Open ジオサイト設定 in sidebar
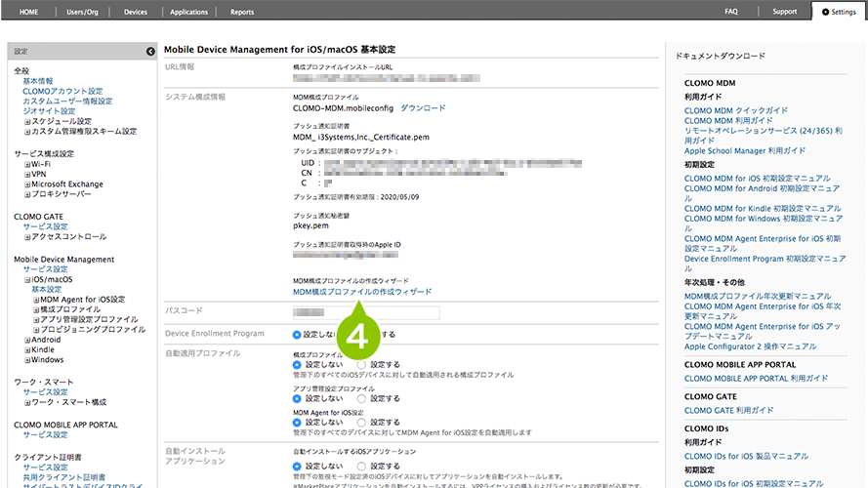The image size is (868, 488). click(49, 111)
